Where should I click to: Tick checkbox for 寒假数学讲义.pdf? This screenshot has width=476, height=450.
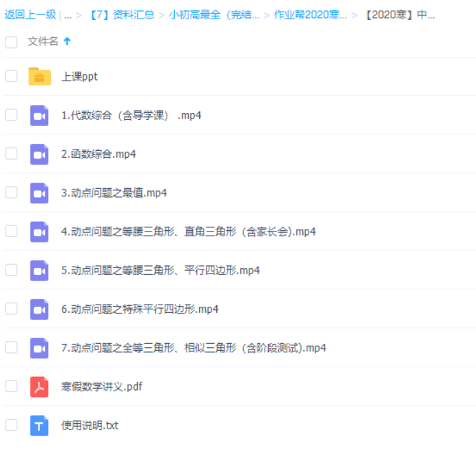(x=11, y=386)
